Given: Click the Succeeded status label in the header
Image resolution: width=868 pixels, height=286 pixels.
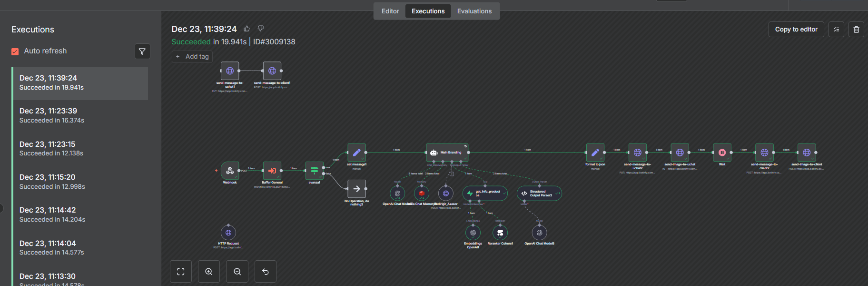Looking at the screenshot, I should tap(191, 42).
